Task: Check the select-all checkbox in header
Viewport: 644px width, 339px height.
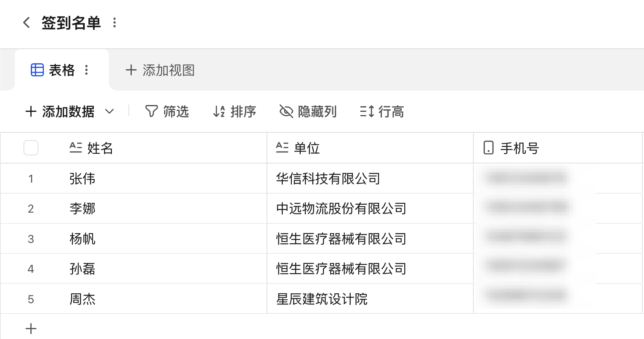Action: pyautogui.click(x=31, y=148)
